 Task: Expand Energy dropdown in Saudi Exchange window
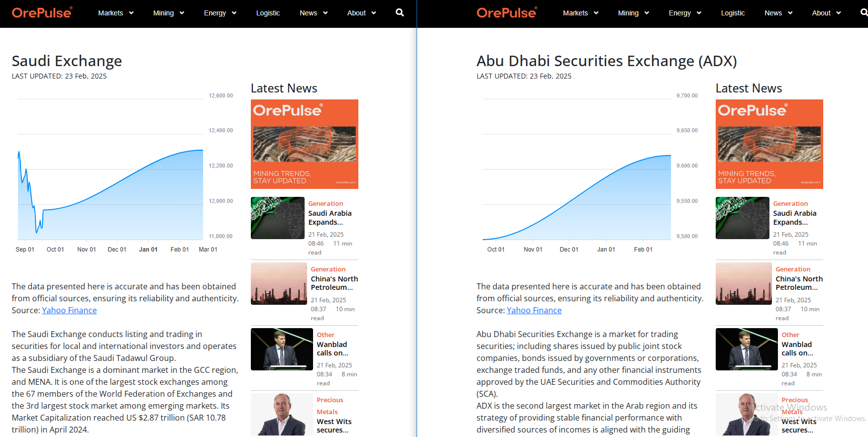220,13
